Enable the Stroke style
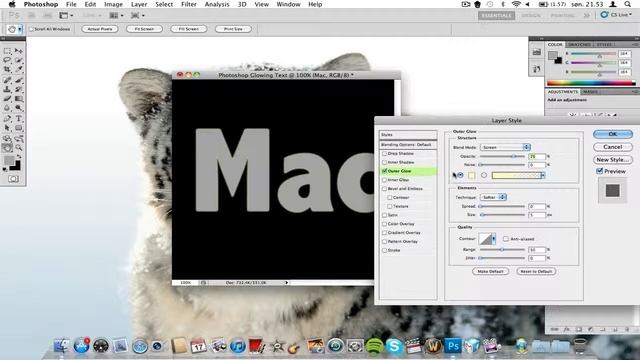Viewport: 640px width, 360px height. point(384,250)
